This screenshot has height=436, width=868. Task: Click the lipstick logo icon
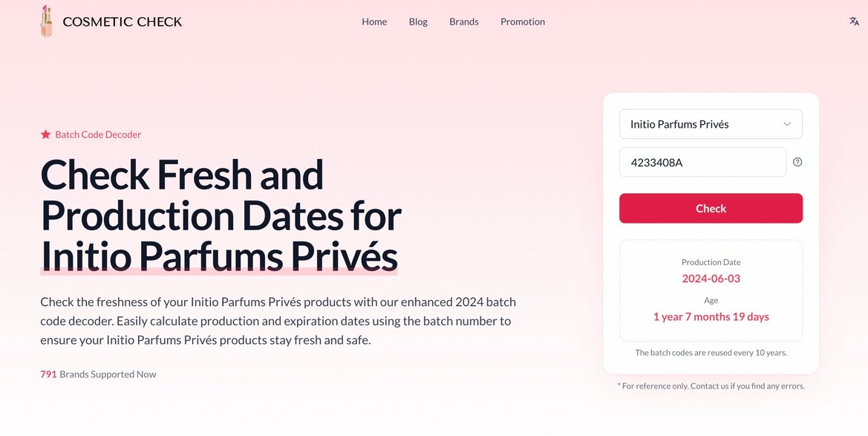(46, 22)
